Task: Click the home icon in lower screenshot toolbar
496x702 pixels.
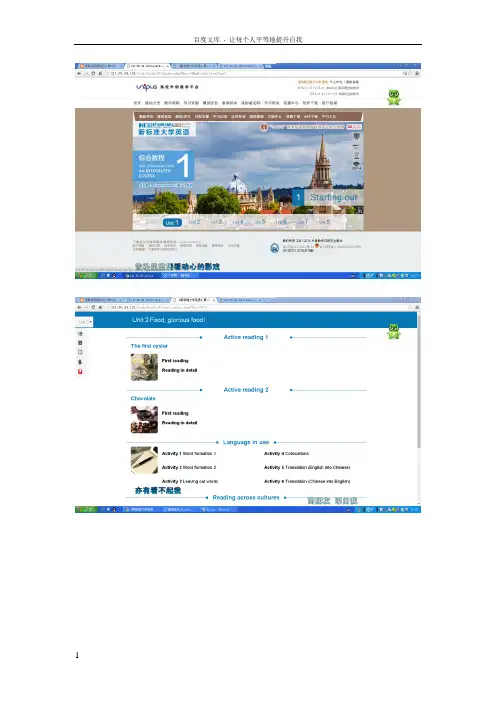Action: click(100, 308)
